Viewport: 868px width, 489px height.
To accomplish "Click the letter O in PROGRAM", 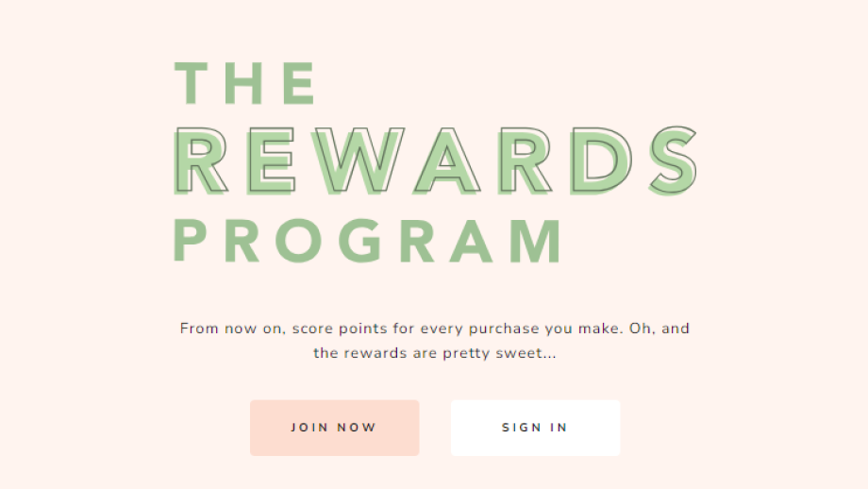I will [x=298, y=241].
